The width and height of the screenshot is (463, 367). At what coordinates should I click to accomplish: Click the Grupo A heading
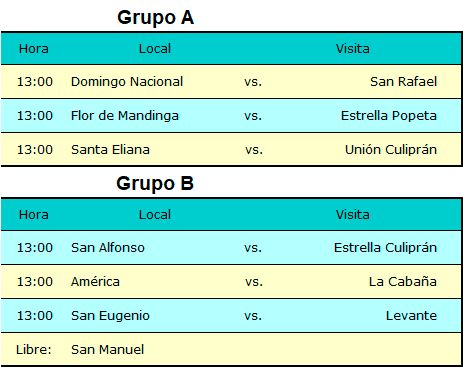point(155,18)
